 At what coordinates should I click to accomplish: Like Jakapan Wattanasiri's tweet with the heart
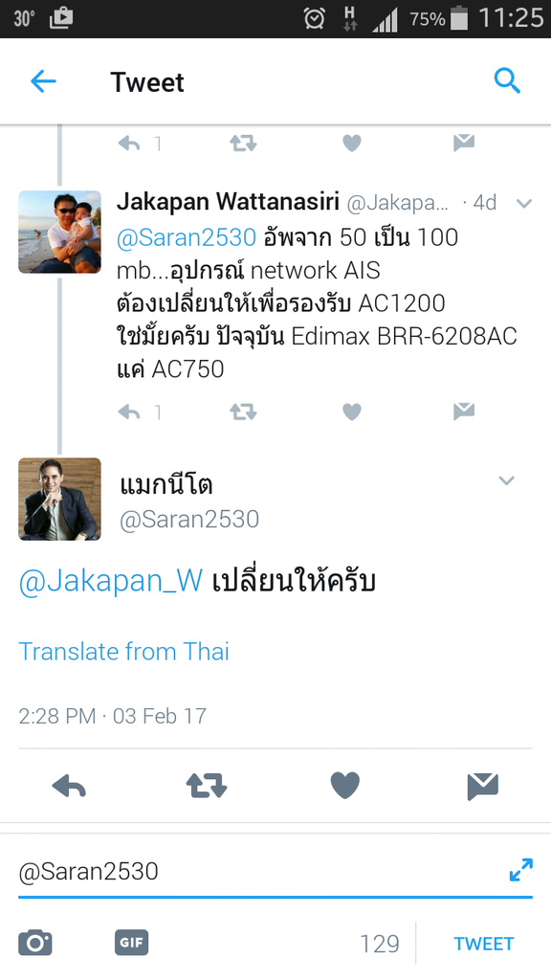coord(352,412)
